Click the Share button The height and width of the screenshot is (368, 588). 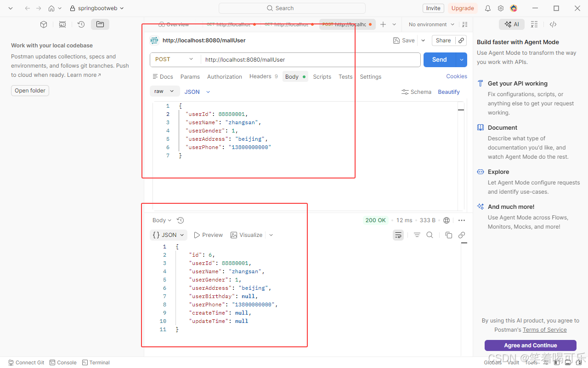[x=443, y=40]
